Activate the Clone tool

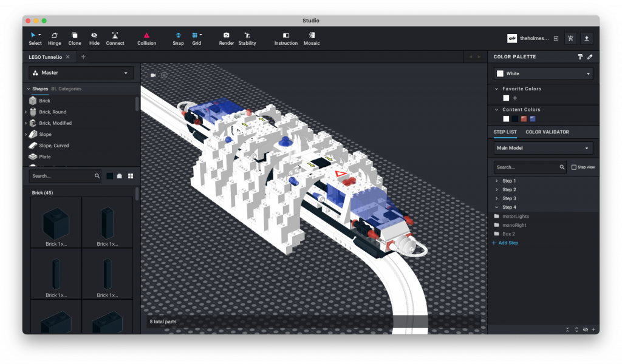click(x=73, y=38)
